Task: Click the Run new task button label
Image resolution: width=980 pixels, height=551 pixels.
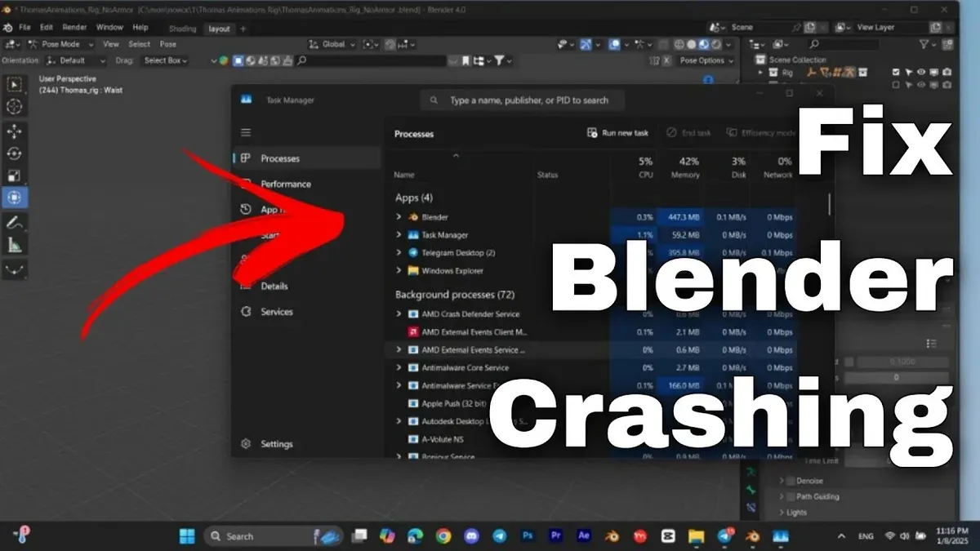Action: pos(625,133)
